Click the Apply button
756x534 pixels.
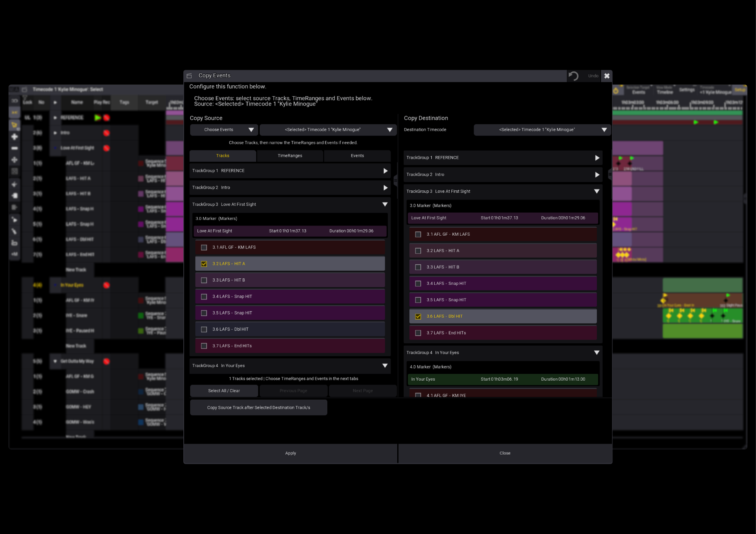(x=291, y=454)
